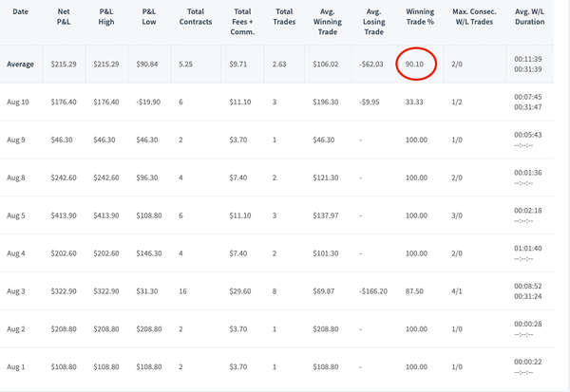Screen dimensions: 570x392
Task: Click Aug 10 losing trade -$9.95
Action: 370,103
